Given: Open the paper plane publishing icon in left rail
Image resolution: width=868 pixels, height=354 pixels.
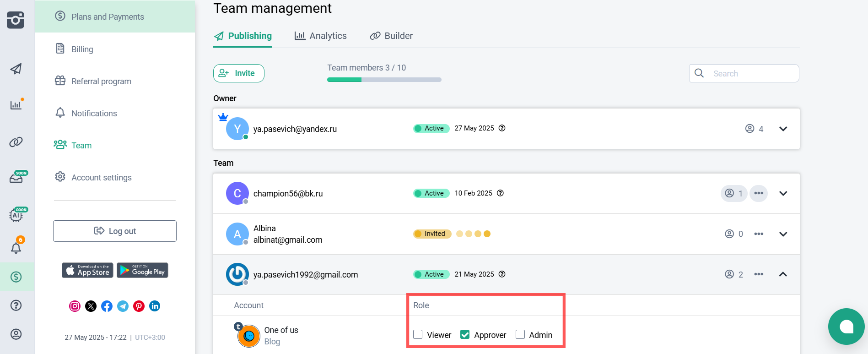Looking at the screenshot, I should 16,69.
